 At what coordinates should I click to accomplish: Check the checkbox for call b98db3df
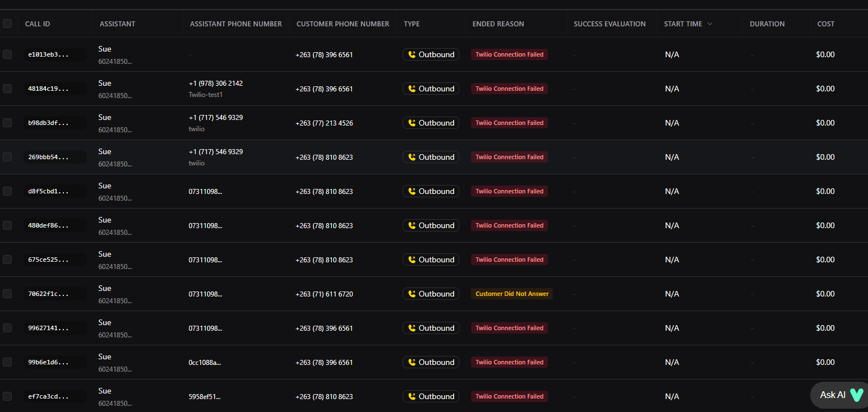(7, 123)
